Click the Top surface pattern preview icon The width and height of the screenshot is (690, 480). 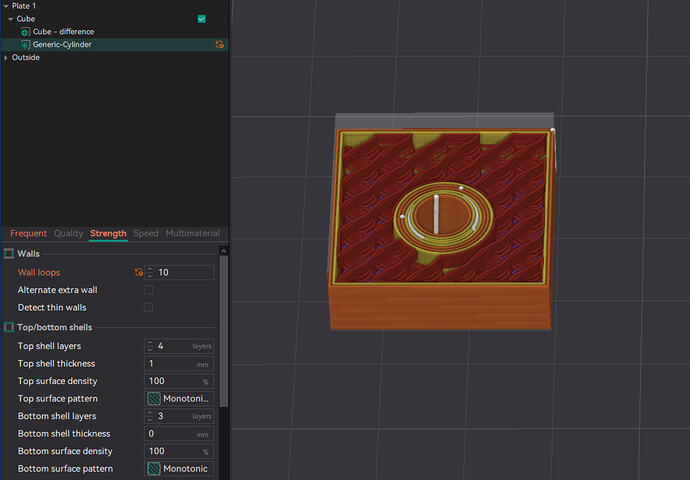pyautogui.click(x=154, y=399)
